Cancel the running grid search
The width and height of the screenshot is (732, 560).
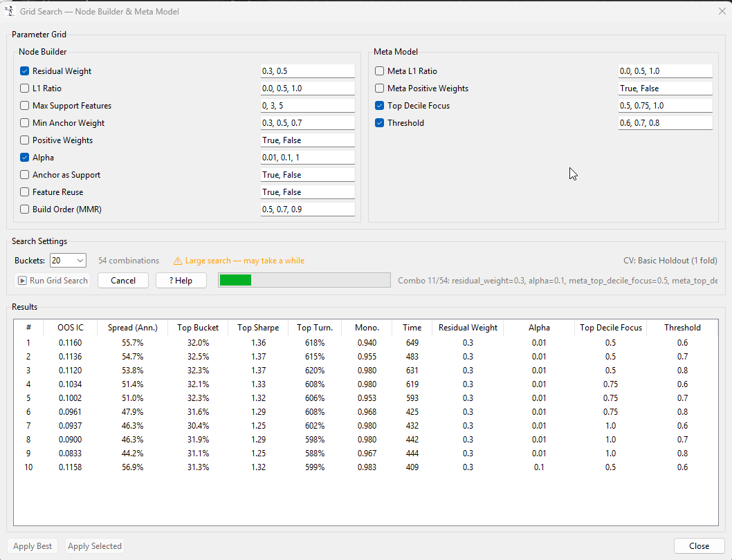click(123, 281)
